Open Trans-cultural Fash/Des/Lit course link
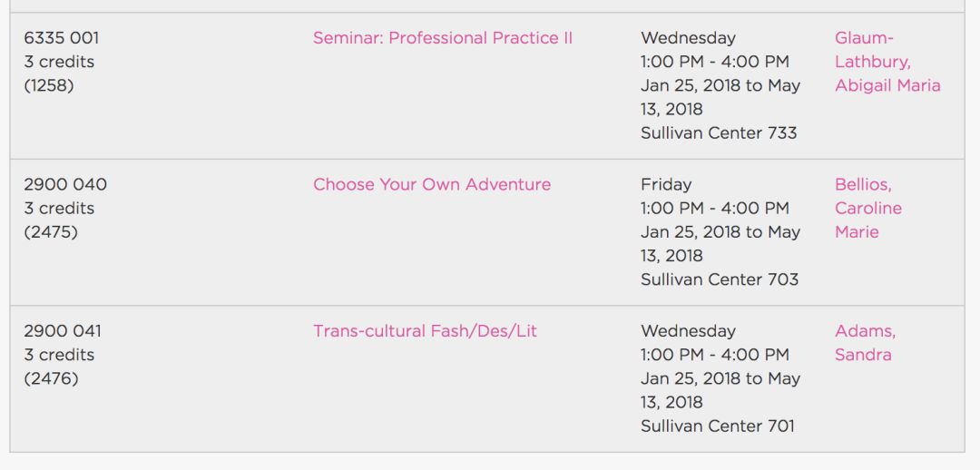 [x=425, y=330]
